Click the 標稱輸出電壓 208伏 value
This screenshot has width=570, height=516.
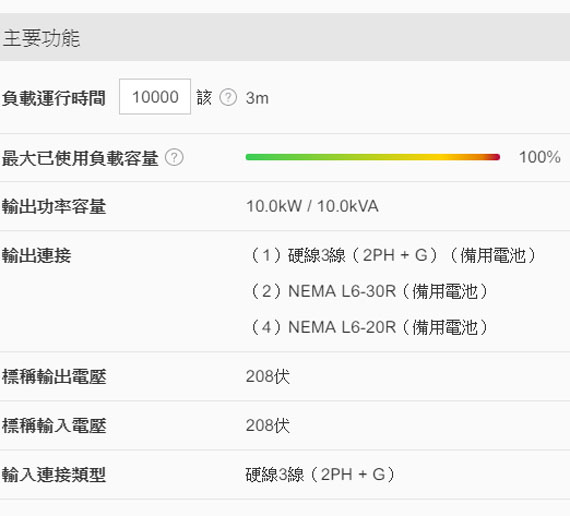[268, 376]
